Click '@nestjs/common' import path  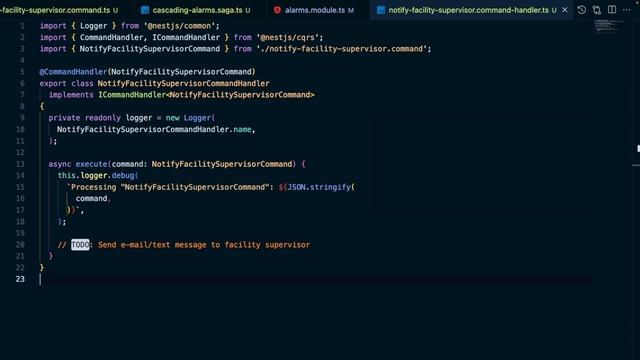(x=179, y=26)
